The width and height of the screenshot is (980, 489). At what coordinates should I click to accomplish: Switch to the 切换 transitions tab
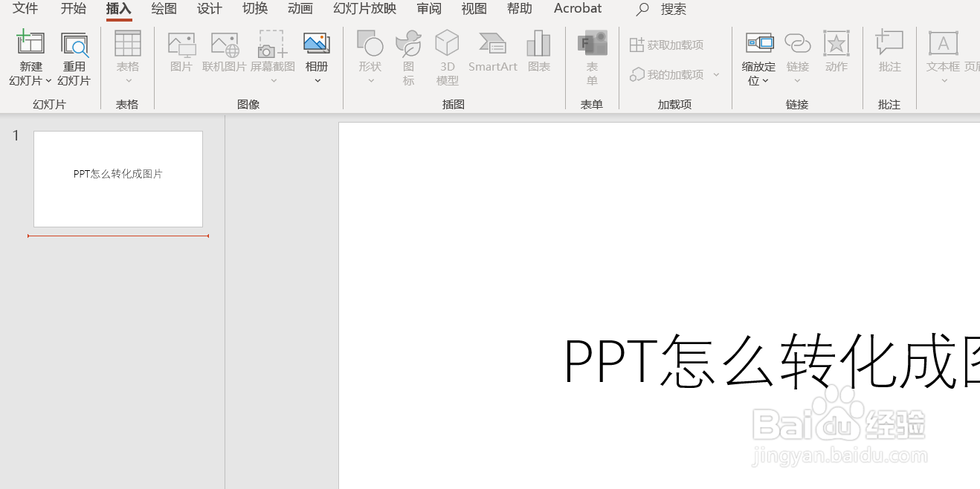pyautogui.click(x=255, y=9)
